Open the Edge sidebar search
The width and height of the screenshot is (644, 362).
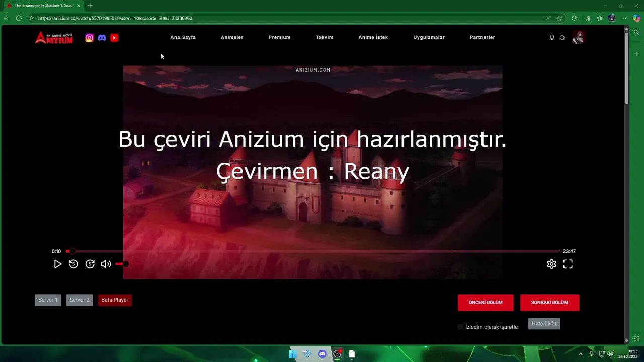[x=636, y=32]
